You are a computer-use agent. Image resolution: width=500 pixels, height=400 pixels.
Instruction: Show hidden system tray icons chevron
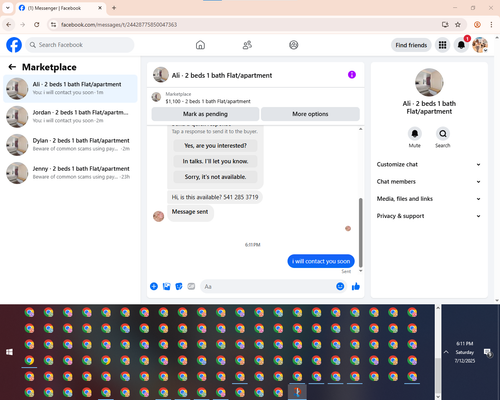pos(446,352)
